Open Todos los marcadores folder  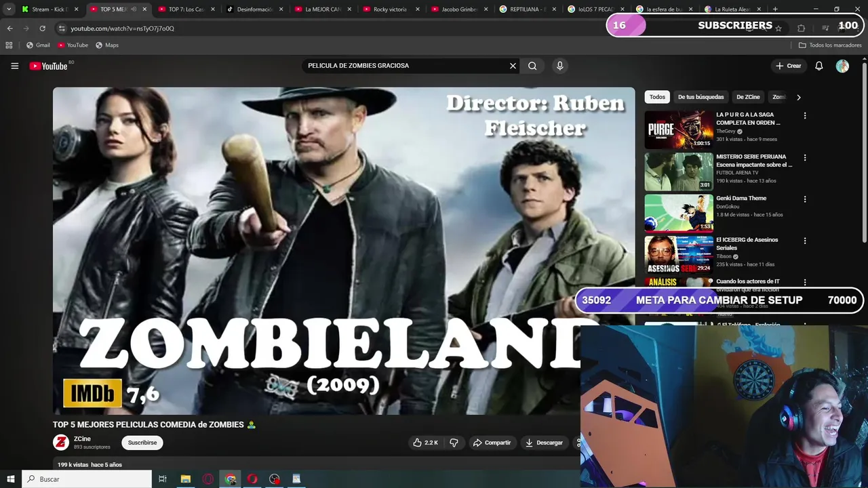pos(830,45)
